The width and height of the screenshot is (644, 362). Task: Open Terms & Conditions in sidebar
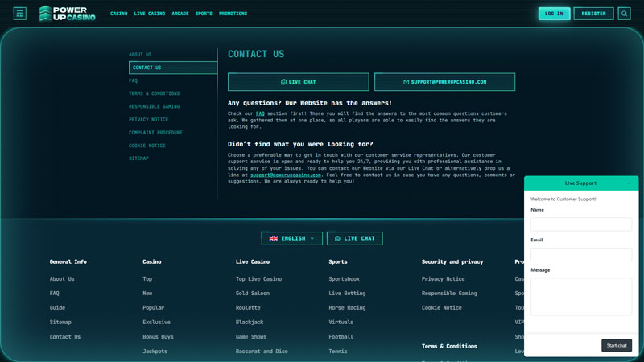154,93
